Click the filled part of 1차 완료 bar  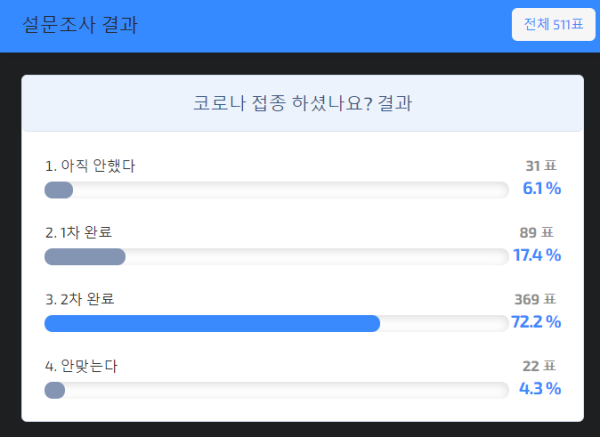pyautogui.click(x=85, y=257)
